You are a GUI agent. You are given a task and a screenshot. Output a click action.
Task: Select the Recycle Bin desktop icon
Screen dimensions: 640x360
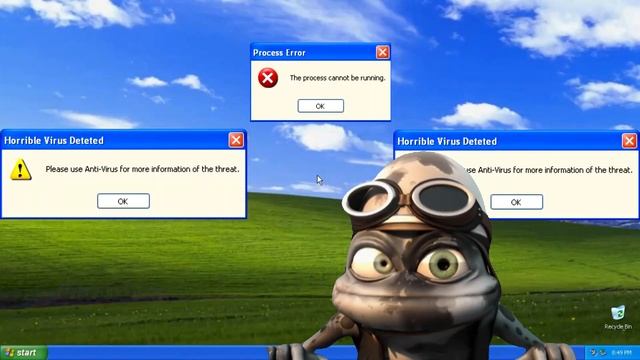tap(618, 318)
